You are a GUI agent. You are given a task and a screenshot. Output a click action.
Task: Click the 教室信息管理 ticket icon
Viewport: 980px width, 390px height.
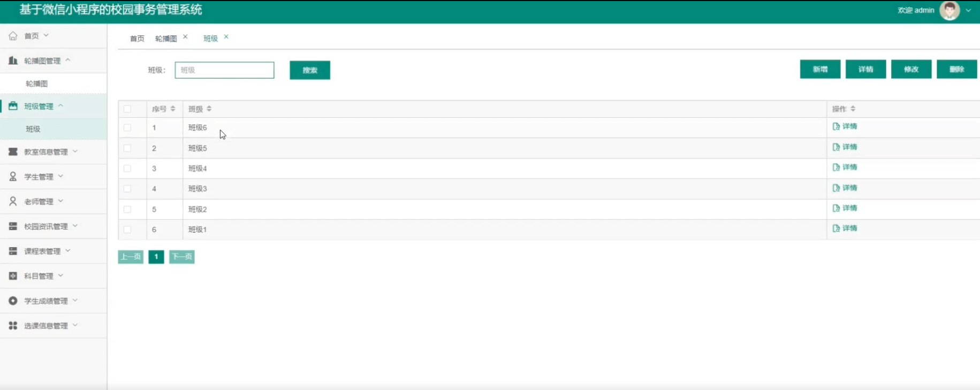click(x=13, y=152)
